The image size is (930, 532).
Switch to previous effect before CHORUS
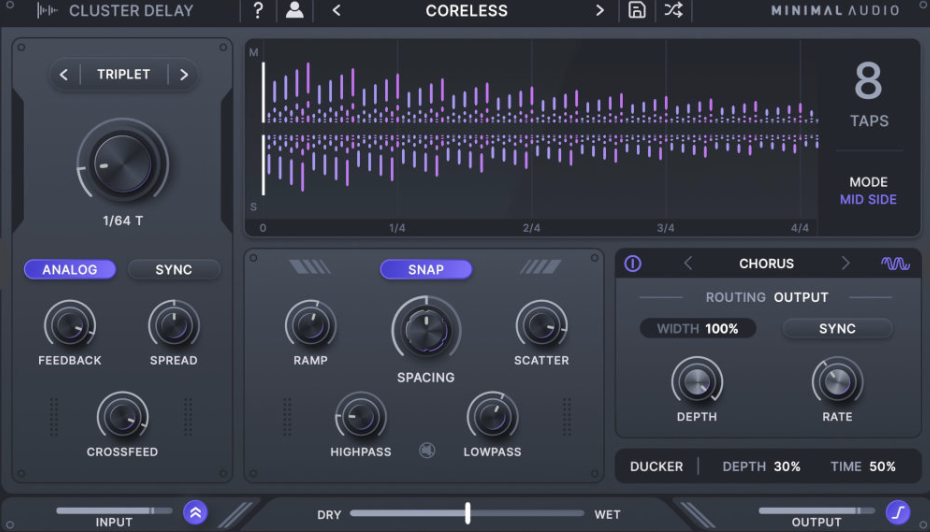coord(688,263)
